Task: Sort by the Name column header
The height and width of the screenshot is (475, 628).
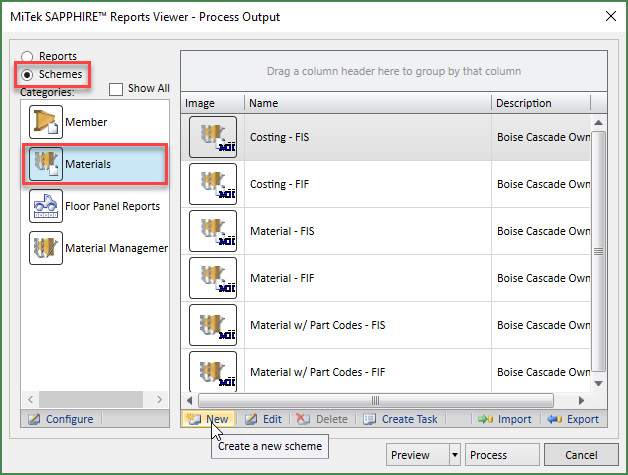Action: click(x=368, y=103)
